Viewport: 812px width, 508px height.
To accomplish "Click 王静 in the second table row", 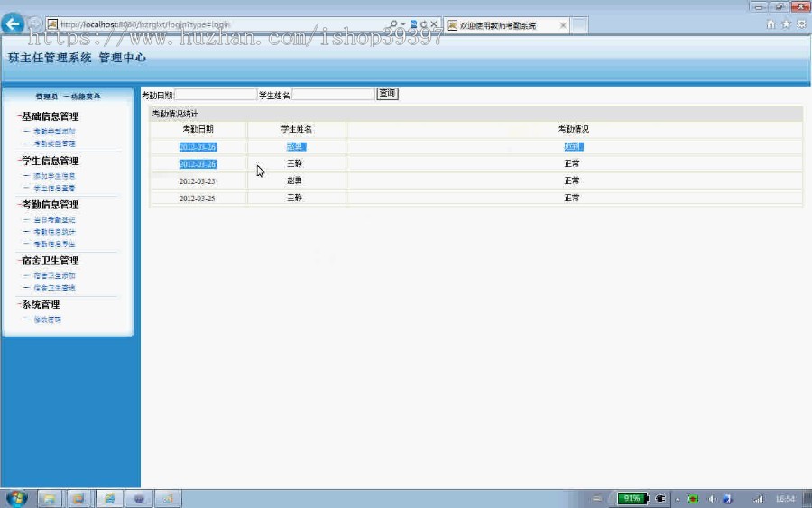I will pyautogui.click(x=295, y=163).
